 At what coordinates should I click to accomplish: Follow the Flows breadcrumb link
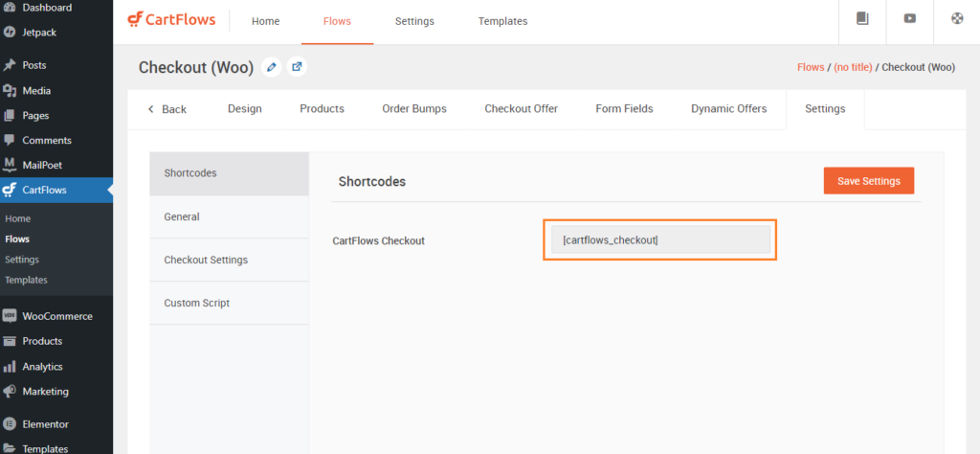pyautogui.click(x=811, y=67)
